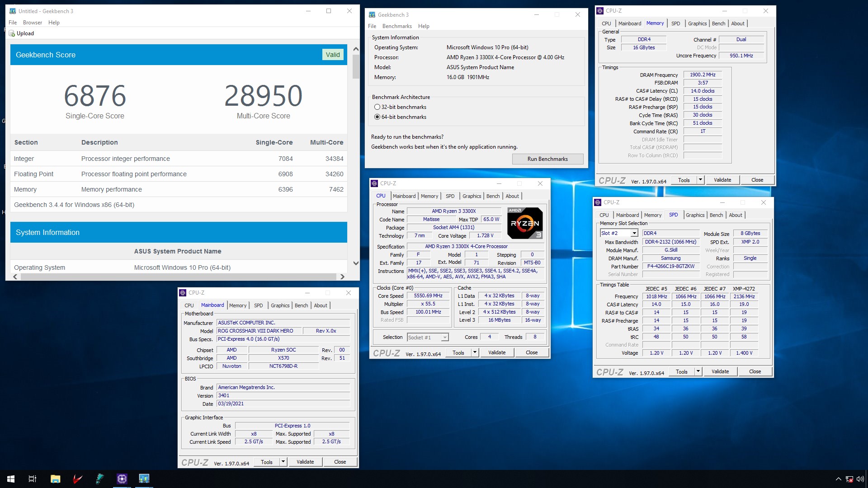Click part number F4-4266C19-8GTZKW field
The width and height of the screenshot is (868, 488).
pyautogui.click(x=671, y=267)
